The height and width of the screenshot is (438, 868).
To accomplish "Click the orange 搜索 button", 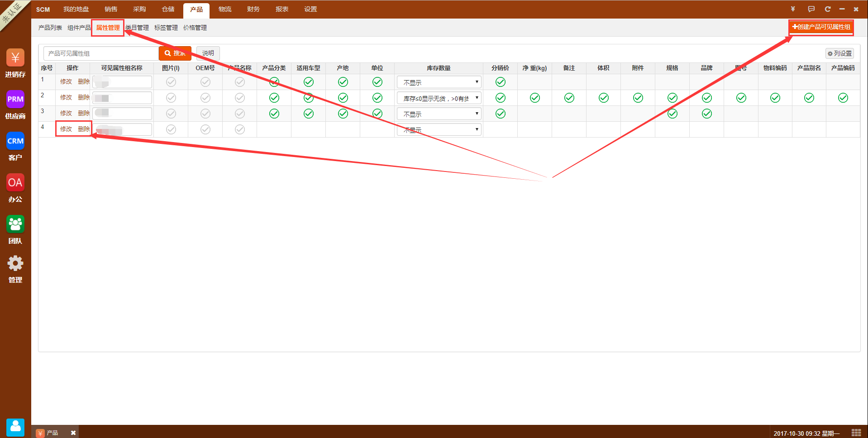I will click(x=175, y=53).
